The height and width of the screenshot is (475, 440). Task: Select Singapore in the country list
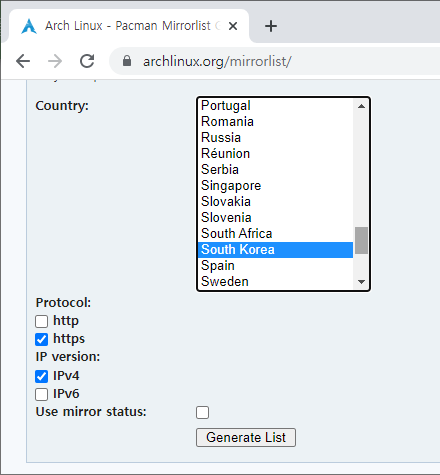275,186
